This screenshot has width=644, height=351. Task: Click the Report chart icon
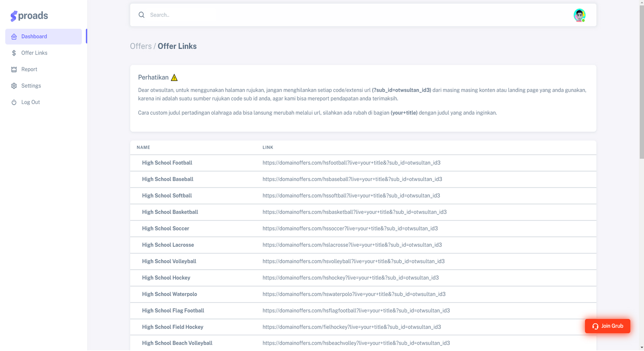click(14, 70)
